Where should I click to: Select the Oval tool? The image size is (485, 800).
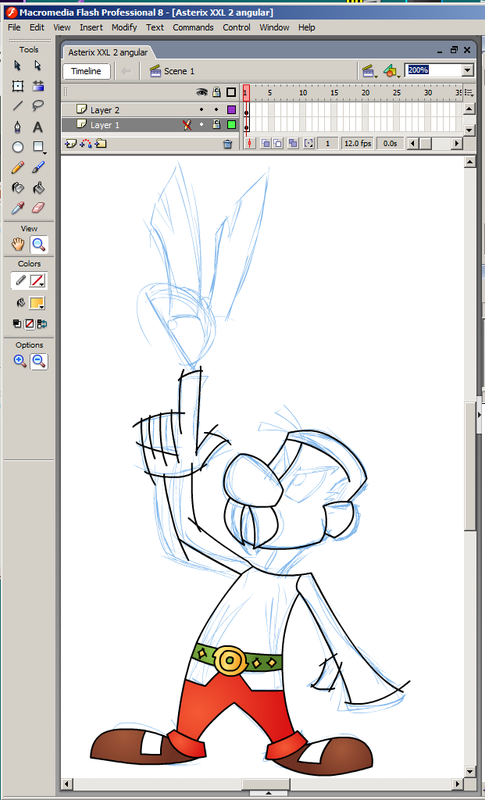pyautogui.click(x=17, y=147)
